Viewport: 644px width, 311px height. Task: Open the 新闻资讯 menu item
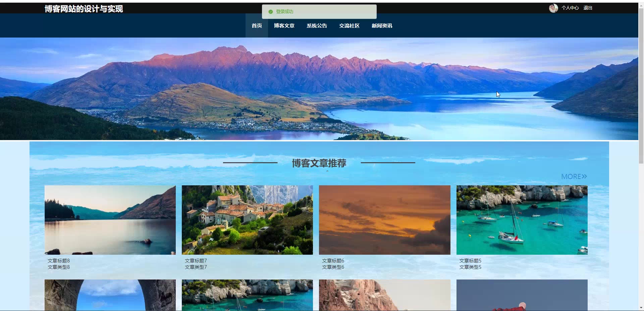382,26
